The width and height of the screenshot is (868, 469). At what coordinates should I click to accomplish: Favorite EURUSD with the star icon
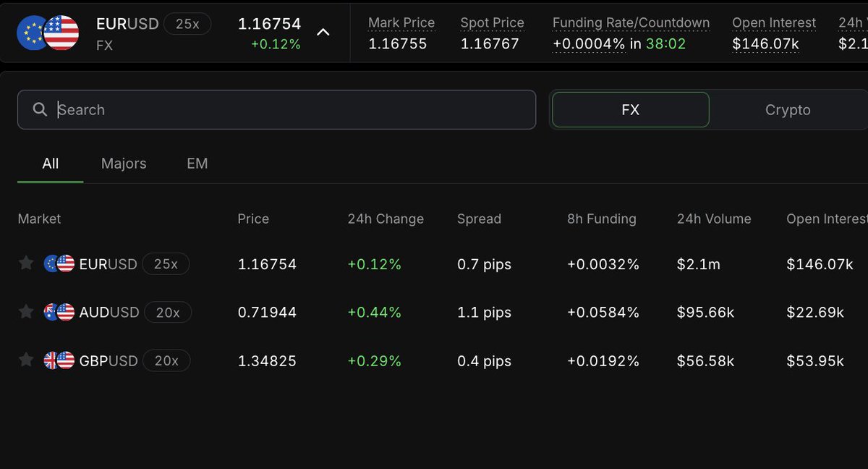tap(26, 263)
